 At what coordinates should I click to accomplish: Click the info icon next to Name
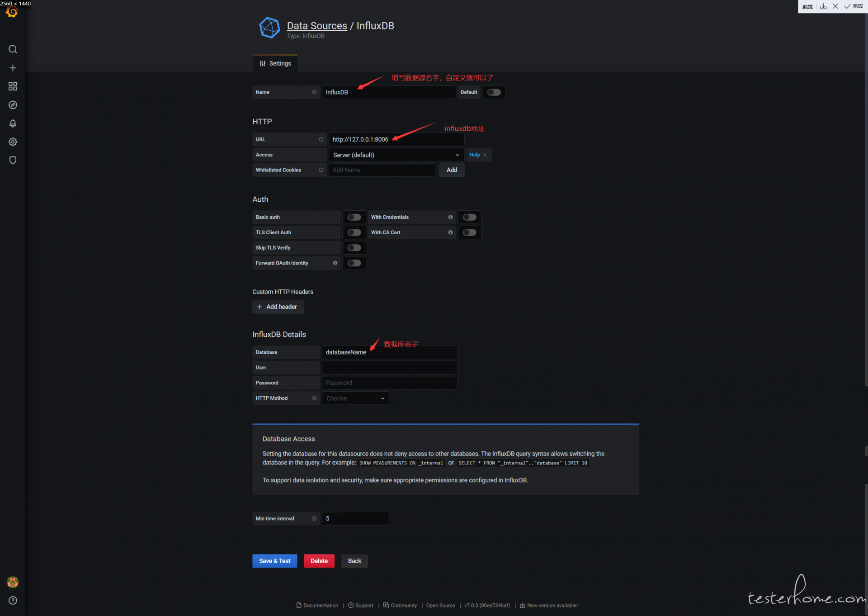tap(314, 92)
